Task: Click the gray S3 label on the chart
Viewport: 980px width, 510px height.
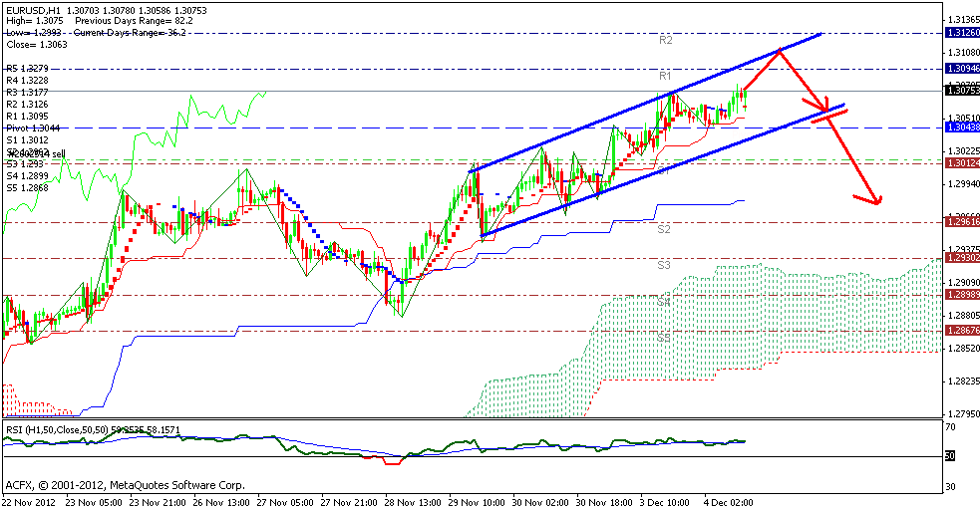Action: 664,265
